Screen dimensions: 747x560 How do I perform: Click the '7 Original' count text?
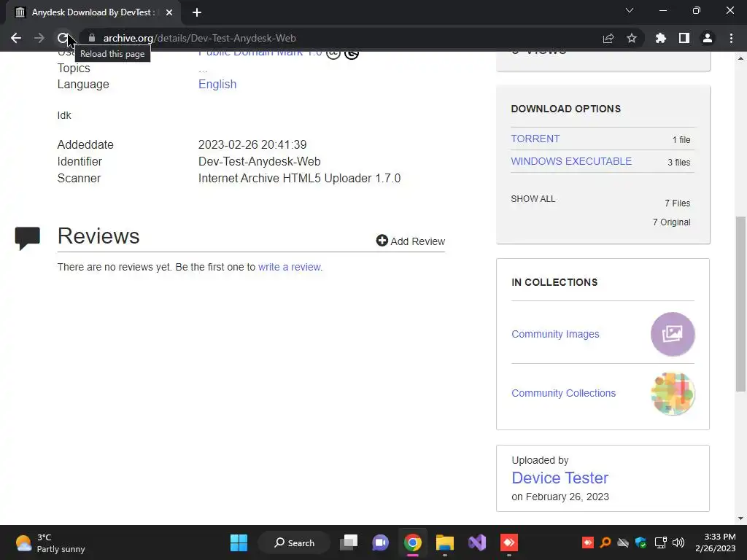click(x=671, y=222)
